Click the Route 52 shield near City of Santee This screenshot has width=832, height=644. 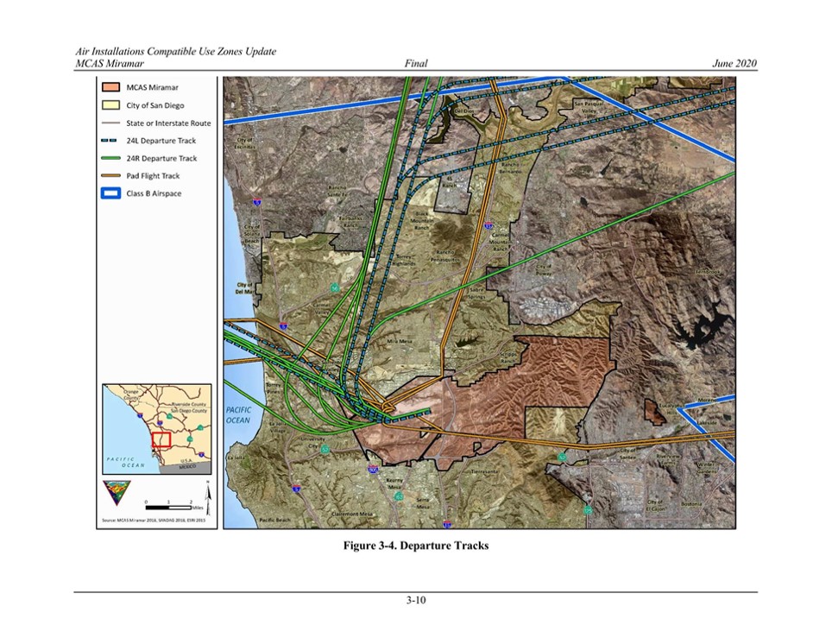point(562,457)
